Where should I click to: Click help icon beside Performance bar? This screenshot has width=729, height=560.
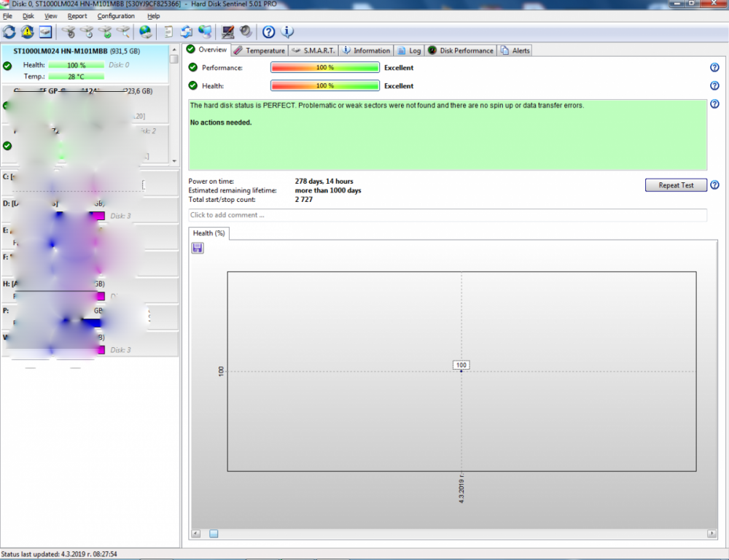click(x=714, y=67)
